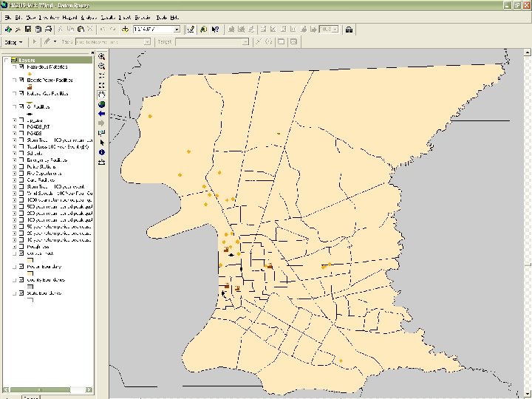The image size is (532, 399).
Task: Activate the Pan hand tool
Action: pyautogui.click(x=101, y=95)
